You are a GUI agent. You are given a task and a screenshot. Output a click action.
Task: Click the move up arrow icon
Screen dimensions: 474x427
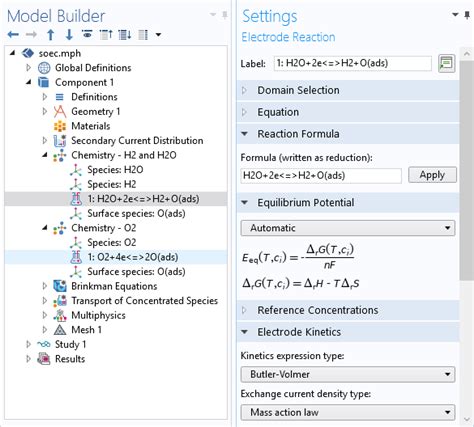(51, 35)
